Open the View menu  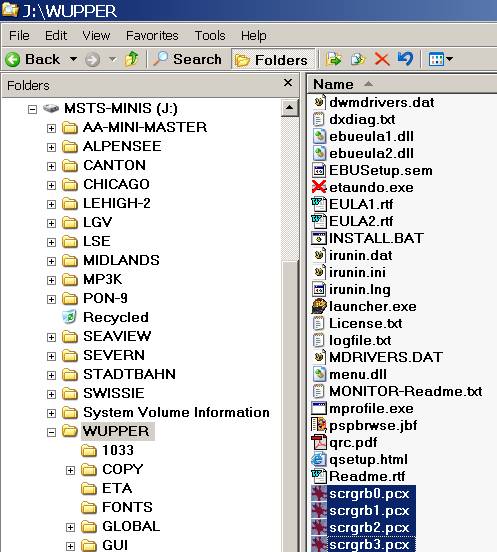[x=96, y=36]
